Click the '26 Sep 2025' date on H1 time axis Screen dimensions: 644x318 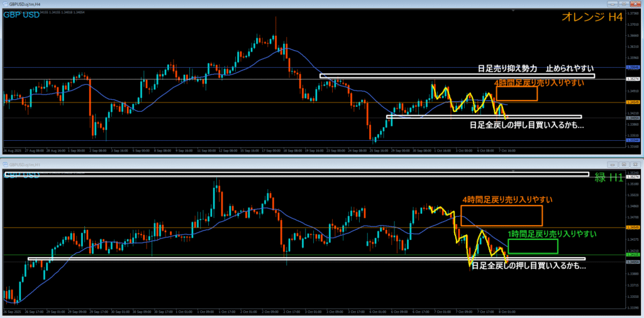[x=11, y=312]
